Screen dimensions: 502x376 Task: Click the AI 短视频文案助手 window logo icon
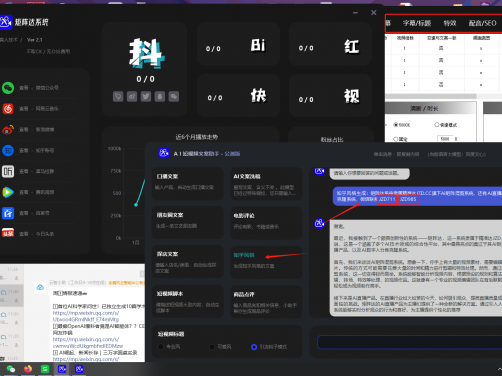pyautogui.click(x=164, y=153)
